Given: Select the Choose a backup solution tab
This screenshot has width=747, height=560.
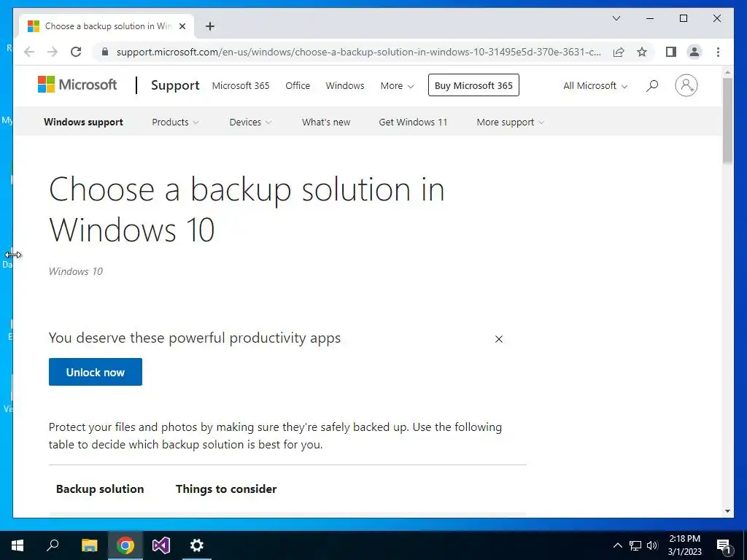Looking at the screenshot, I should (x=107, y=26).
